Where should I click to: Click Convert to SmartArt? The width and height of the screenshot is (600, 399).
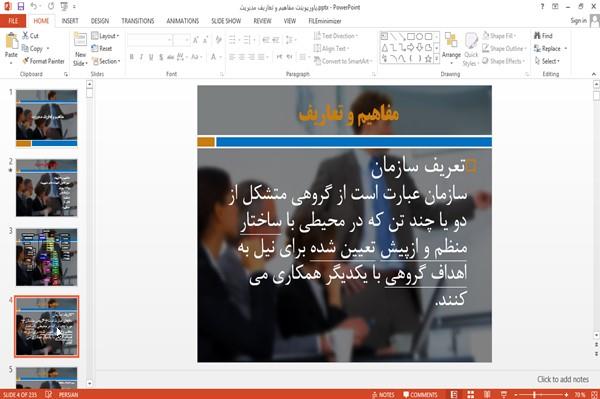[x=343, y=61]
